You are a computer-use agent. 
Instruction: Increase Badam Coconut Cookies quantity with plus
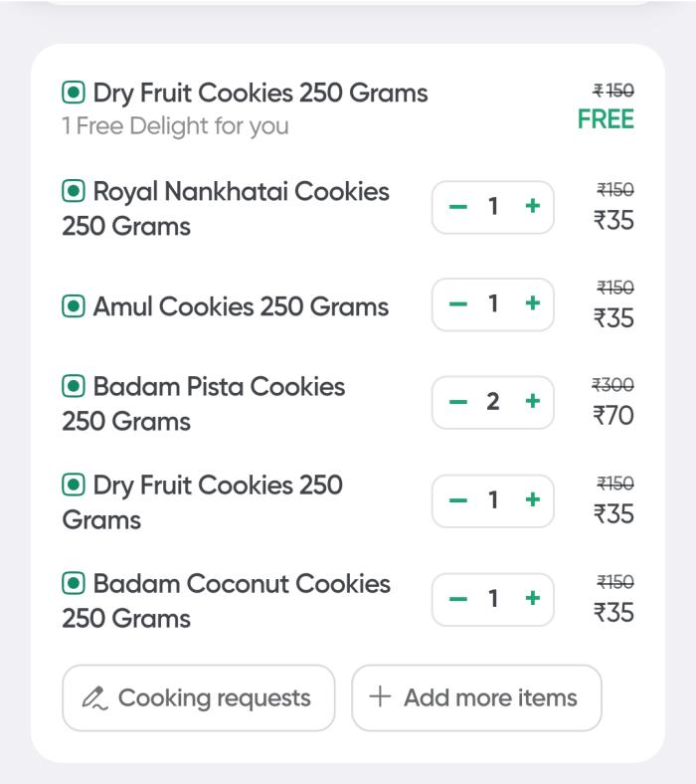[x=533, y=598]
